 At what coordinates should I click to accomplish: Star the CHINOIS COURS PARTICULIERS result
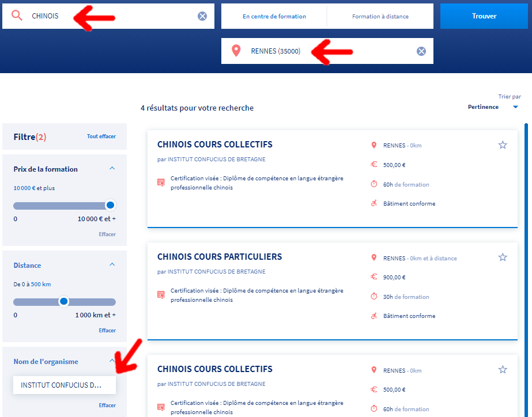[503, 257]
